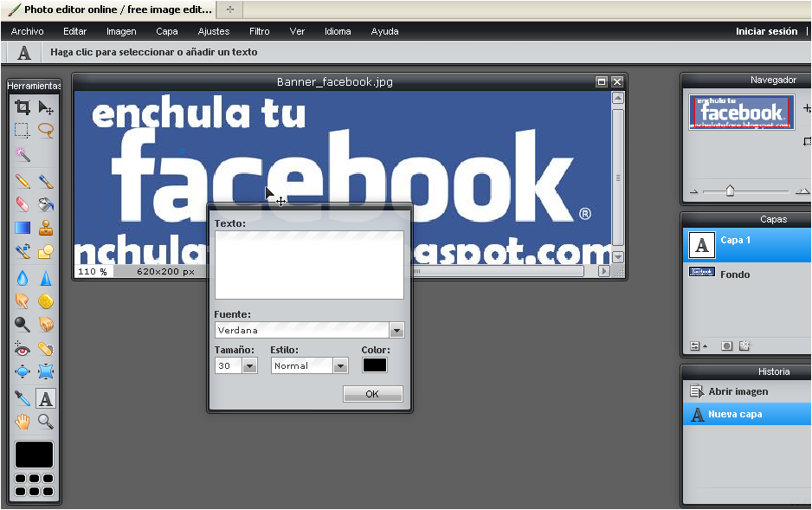Select the Blur water-drop tool

point(23,278)
